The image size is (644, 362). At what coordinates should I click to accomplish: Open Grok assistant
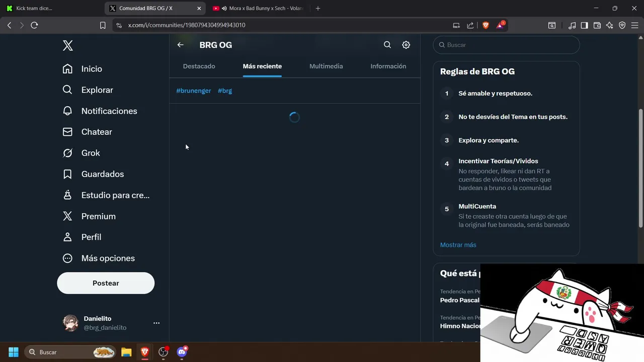(x=81, y=153)
